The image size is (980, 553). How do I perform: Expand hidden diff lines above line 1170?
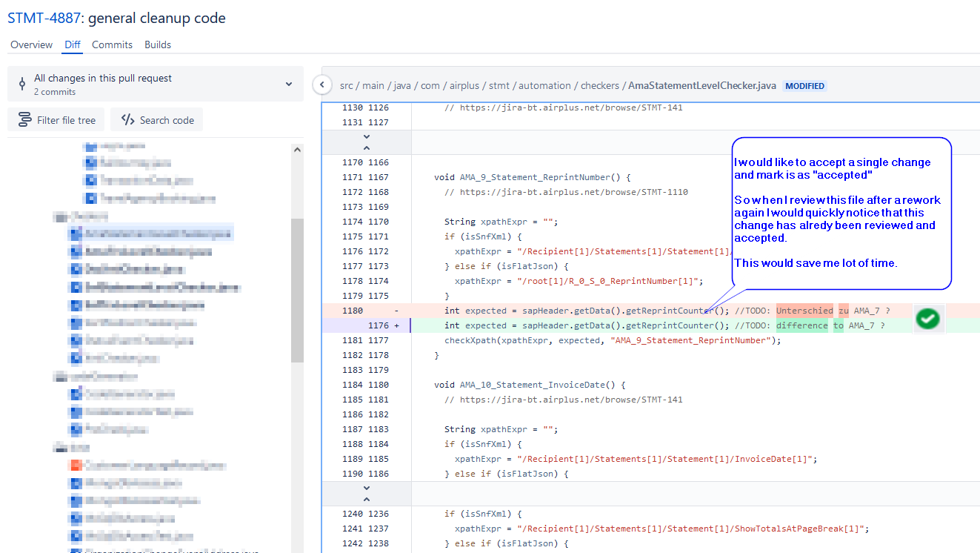367,147
